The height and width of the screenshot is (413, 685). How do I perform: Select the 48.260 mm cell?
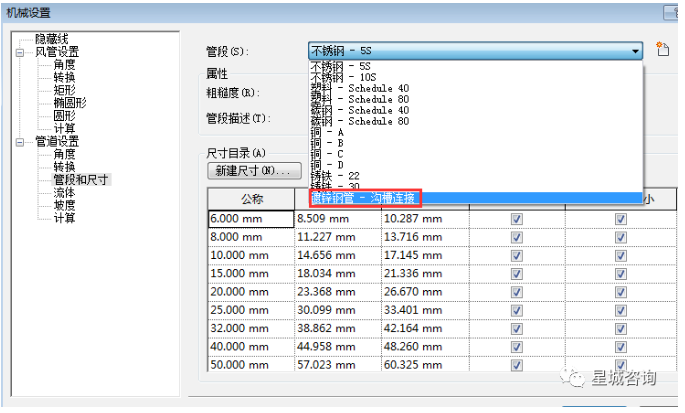point(426,347)
